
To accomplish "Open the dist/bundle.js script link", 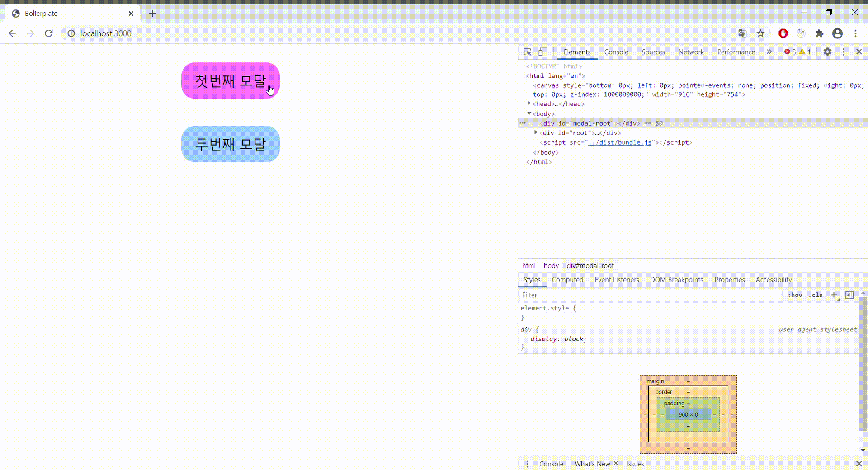I will tap(620, 142).
